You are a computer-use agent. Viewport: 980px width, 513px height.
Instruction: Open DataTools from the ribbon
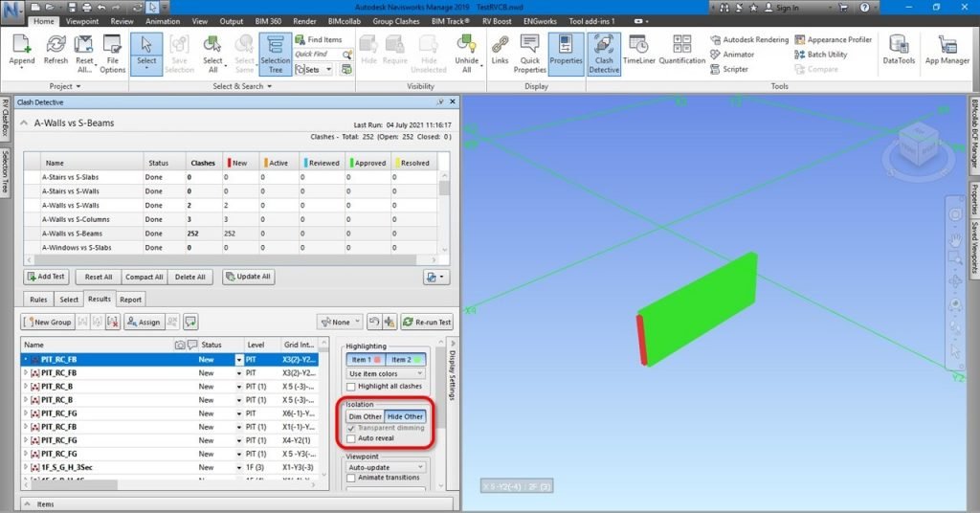(899, 50)
